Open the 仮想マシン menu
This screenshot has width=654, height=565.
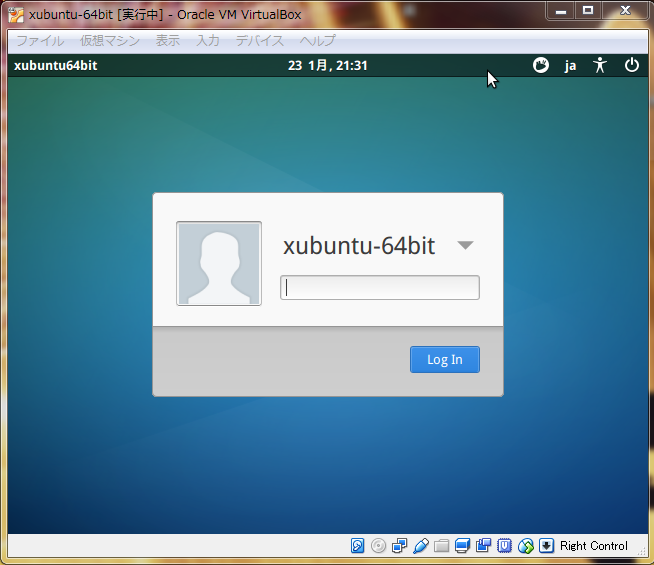[x=110, y=41]
